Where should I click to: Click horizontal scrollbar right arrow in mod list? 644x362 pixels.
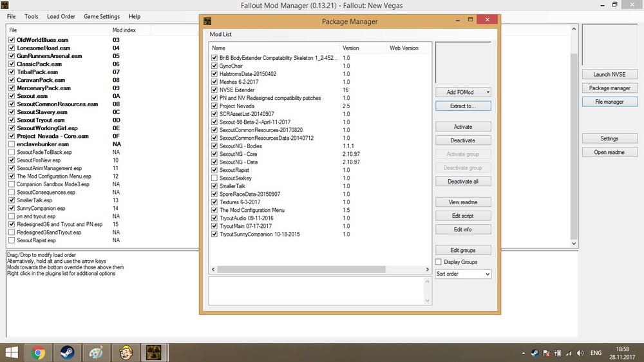(x=427, y=269)
